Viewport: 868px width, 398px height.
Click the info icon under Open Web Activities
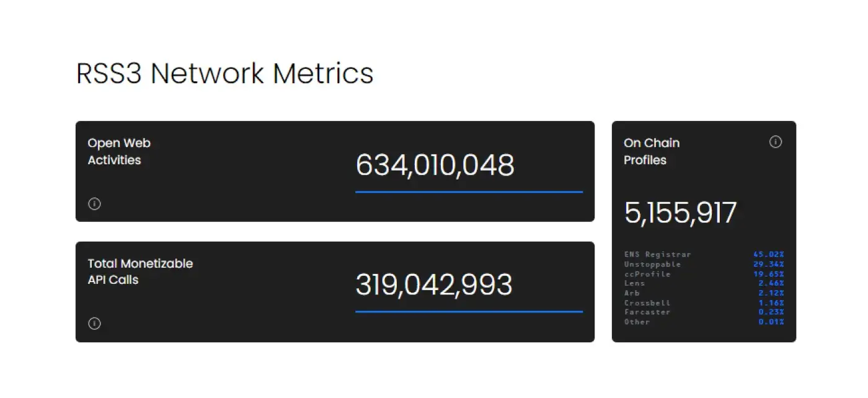pyautogui.click(x=94, y=203)
